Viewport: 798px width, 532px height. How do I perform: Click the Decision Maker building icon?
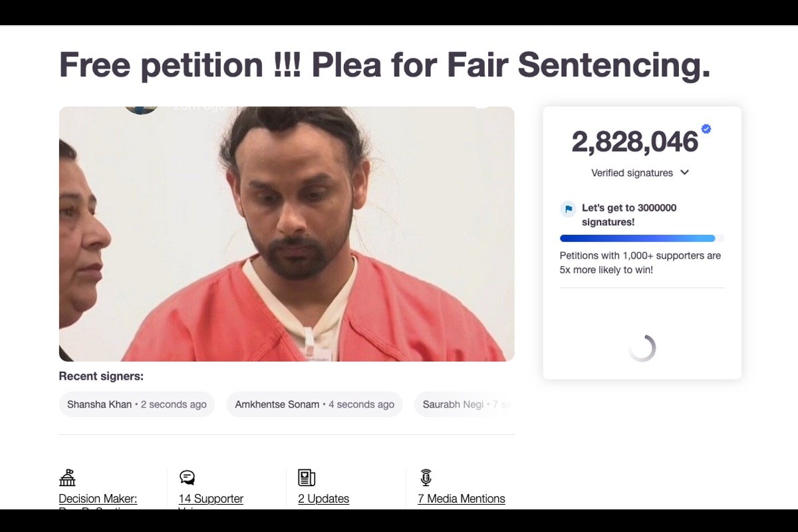click(x=67, y=477)
